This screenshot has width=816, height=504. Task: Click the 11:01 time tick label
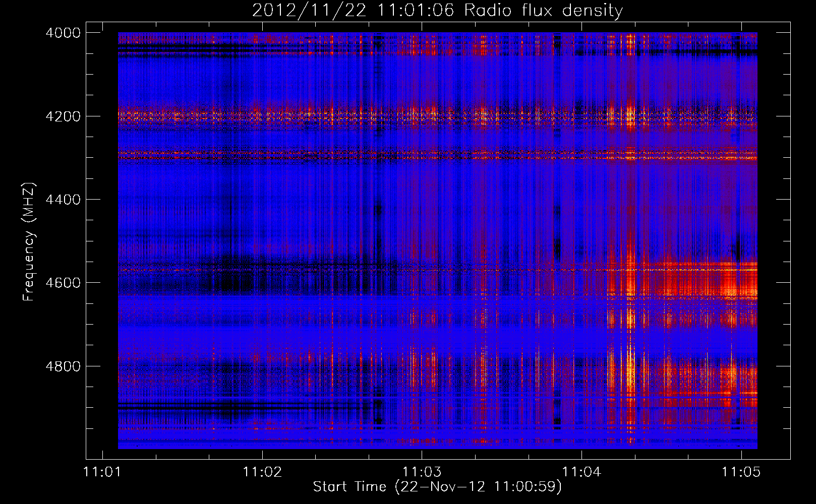tap(103, 472)
